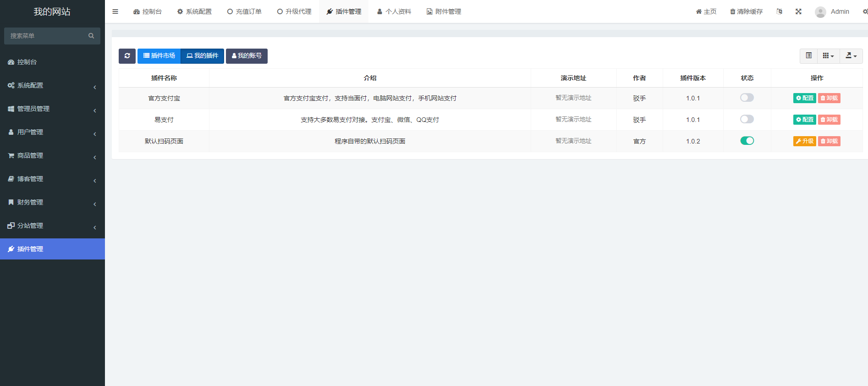This screenshot has width=868, height=386.
Task: Click 介绍 column header
Action: pyautogui.click(x=370, y=78)
